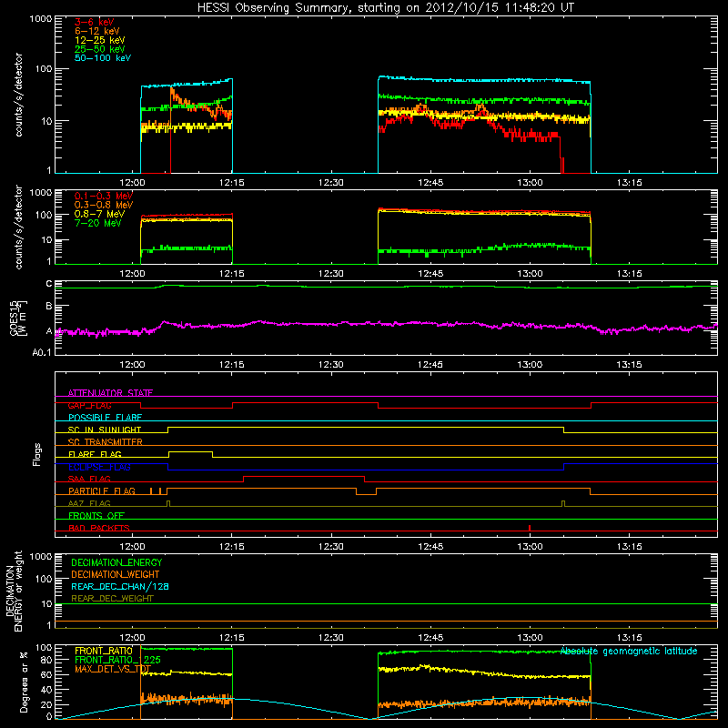Click the raised SAA_FLAG step segment
This screenshot has height=728, width=728.
304,476
